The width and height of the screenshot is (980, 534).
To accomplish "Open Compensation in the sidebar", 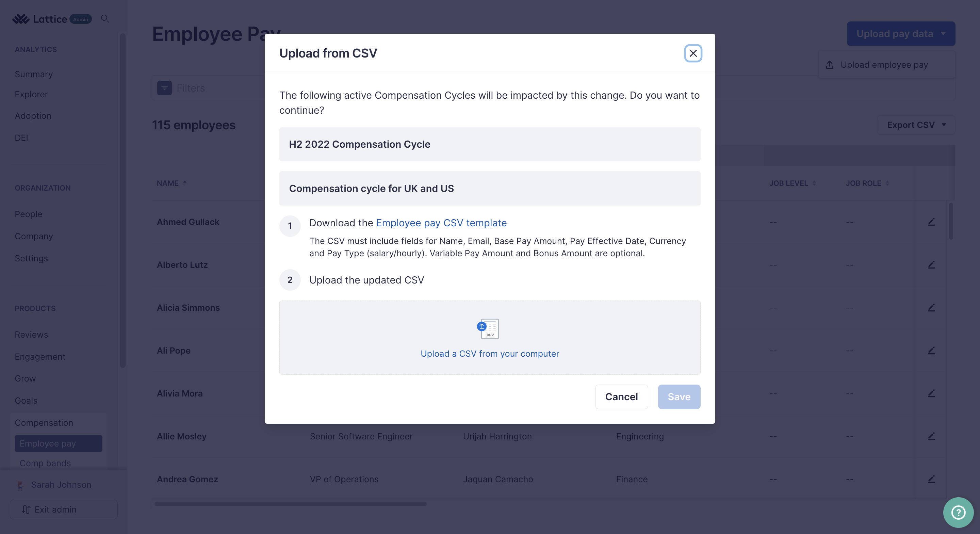I will tap(44, 422).
